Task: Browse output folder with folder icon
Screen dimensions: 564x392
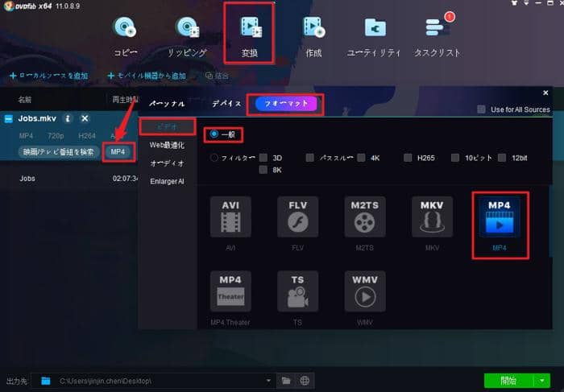Action: point(286,381)
